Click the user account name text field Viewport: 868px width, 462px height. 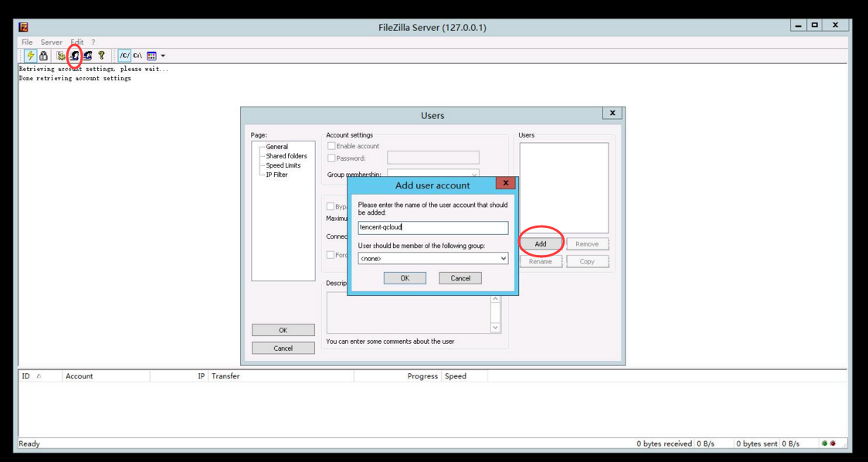432,228
